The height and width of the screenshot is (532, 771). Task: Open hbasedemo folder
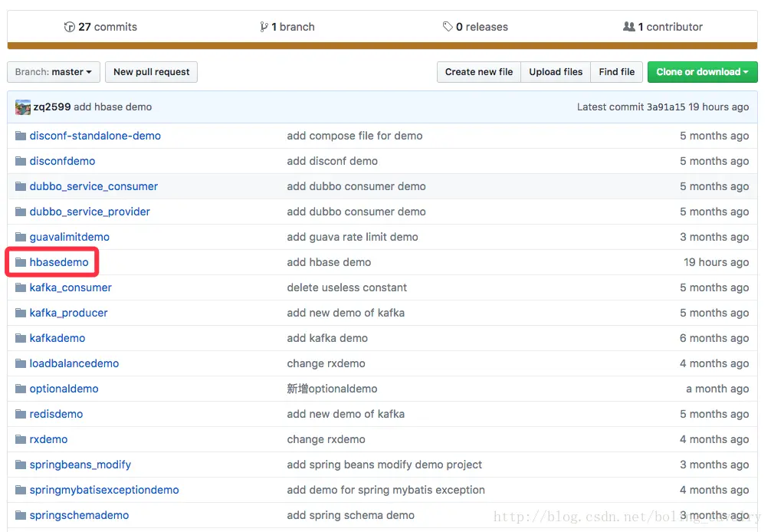59,262
